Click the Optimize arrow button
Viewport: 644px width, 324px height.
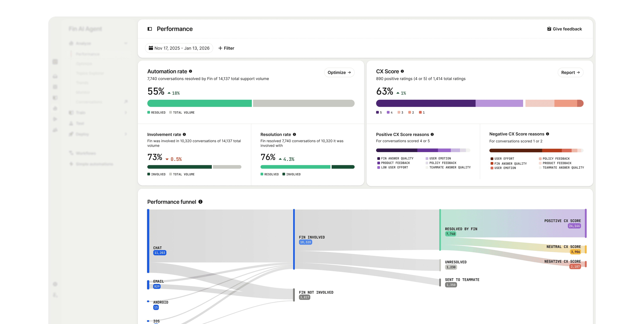tap(339, 72)
